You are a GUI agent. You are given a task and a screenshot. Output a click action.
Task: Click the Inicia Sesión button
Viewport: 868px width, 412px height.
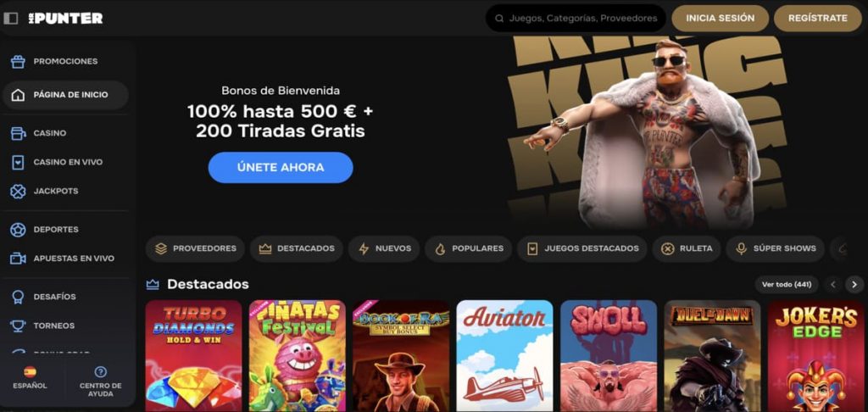[x=721, y=19]
